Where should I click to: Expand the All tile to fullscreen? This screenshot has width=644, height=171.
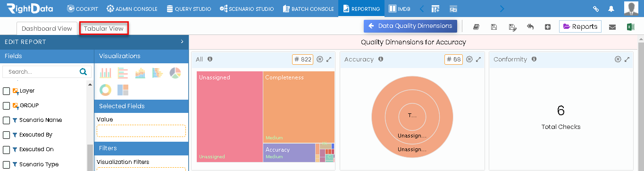pos(329,60)
